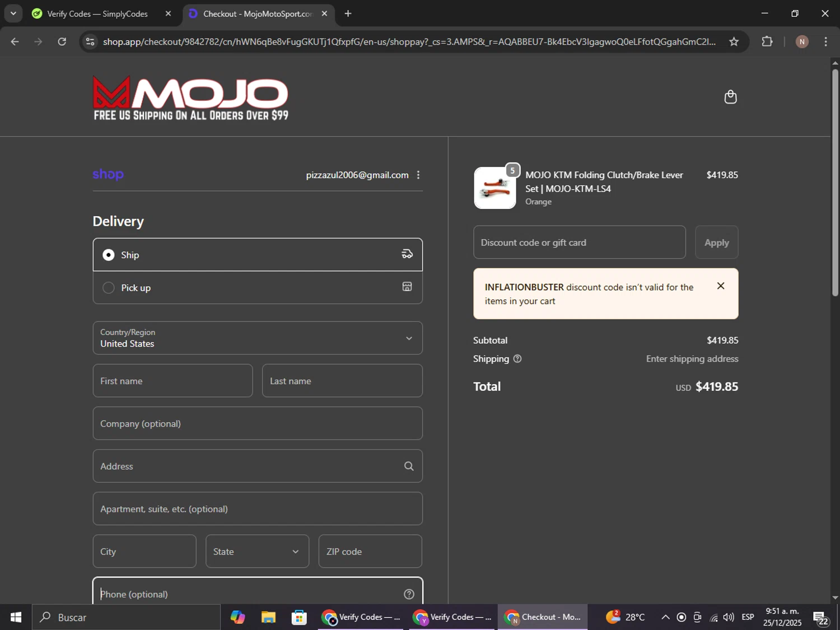Viewport: 840px width, 630px height.
Task: Click the vertical page scrollbar
Action: [x=835, y=182]
